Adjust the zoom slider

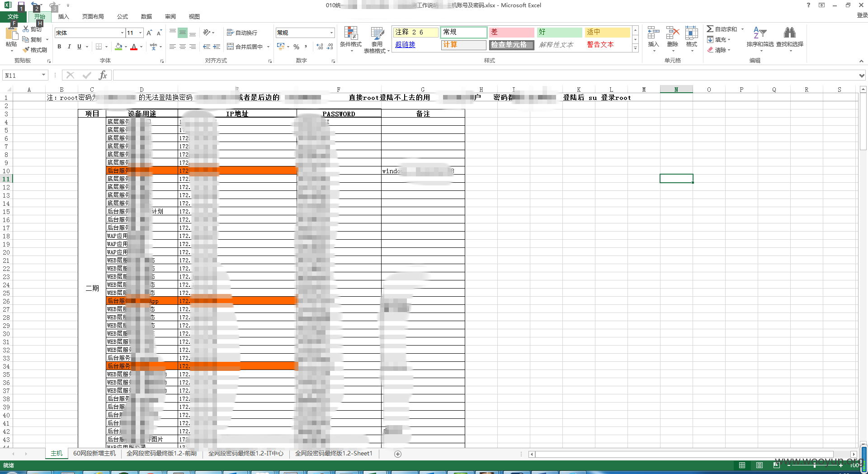point(814,465)
